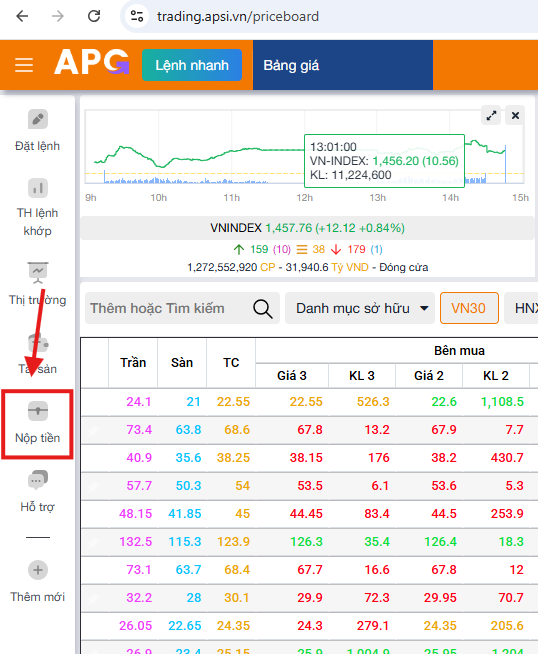Image resolution: width=538 pixels, height=654 pixels.
Task: Click reference price 38.25
Action: pyautogui.click(x=233, y=458)
